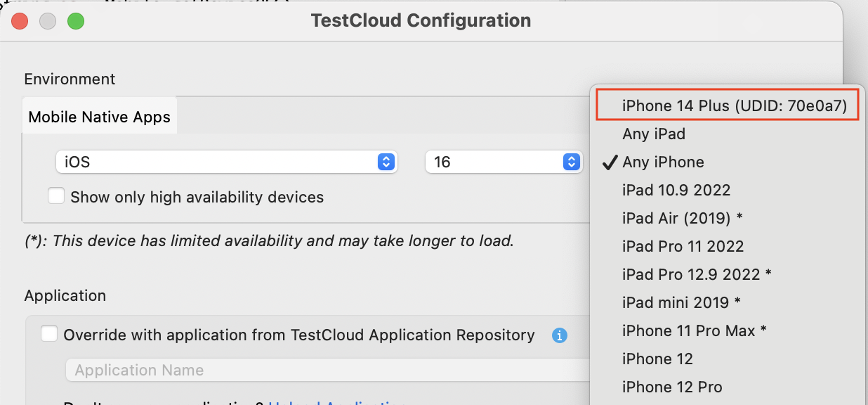Switch to Mobile Native Apps tab
The image size is (868, 405).
pyautogui.click(x=99, y=117)
